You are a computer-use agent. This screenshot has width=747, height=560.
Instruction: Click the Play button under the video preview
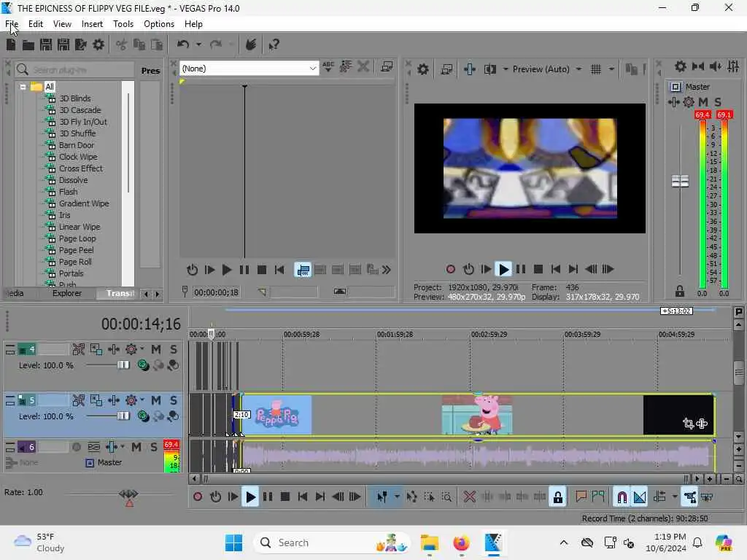(503, 270)
